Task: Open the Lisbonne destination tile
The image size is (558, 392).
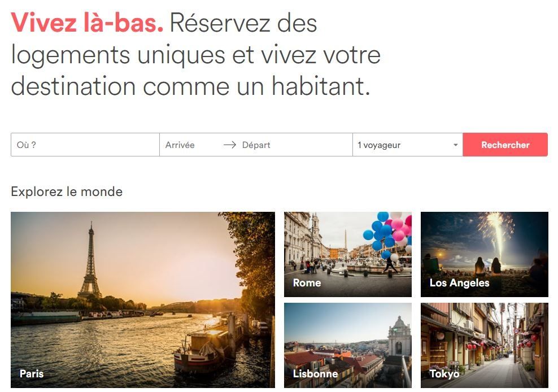Action: pyautogui.click(x=348, y=345)
